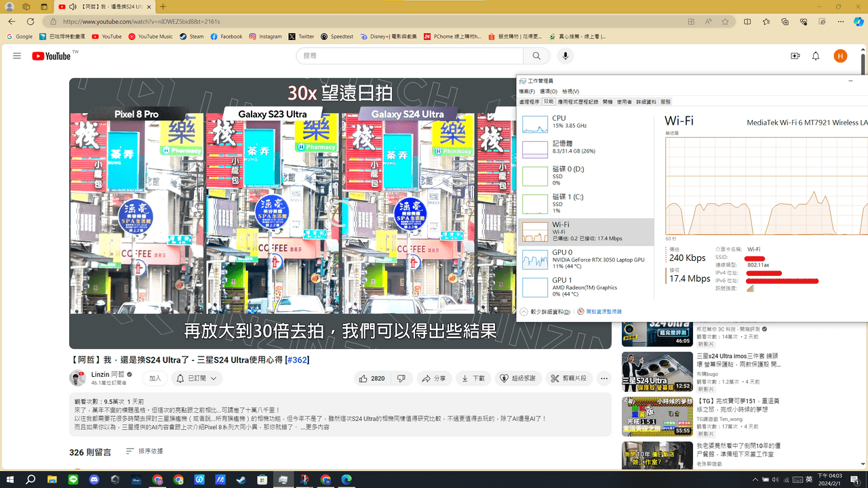Image resolution: width=868 pixels, height=488 pixels.
Task: Switch to the 開機 tab in Task Manager
Action: click(608, 102)
